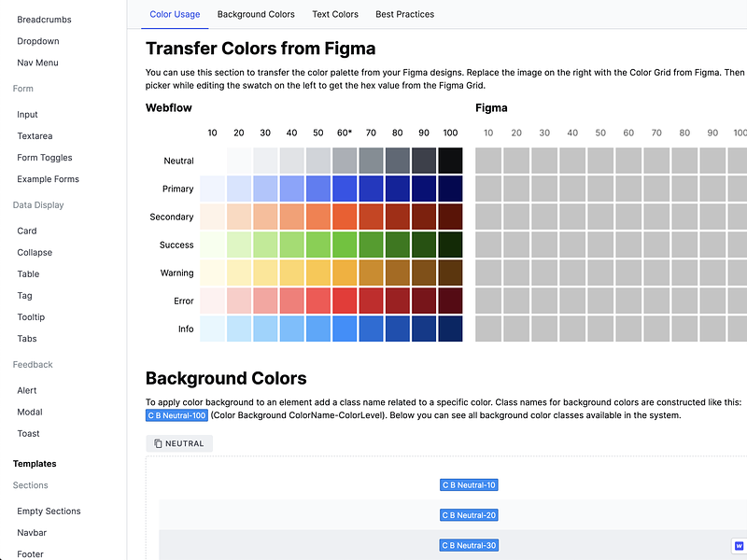The height and width of the screenshot is (560, 747).
Task: Switch to the Color Usage tab
Action: [175, 14]
